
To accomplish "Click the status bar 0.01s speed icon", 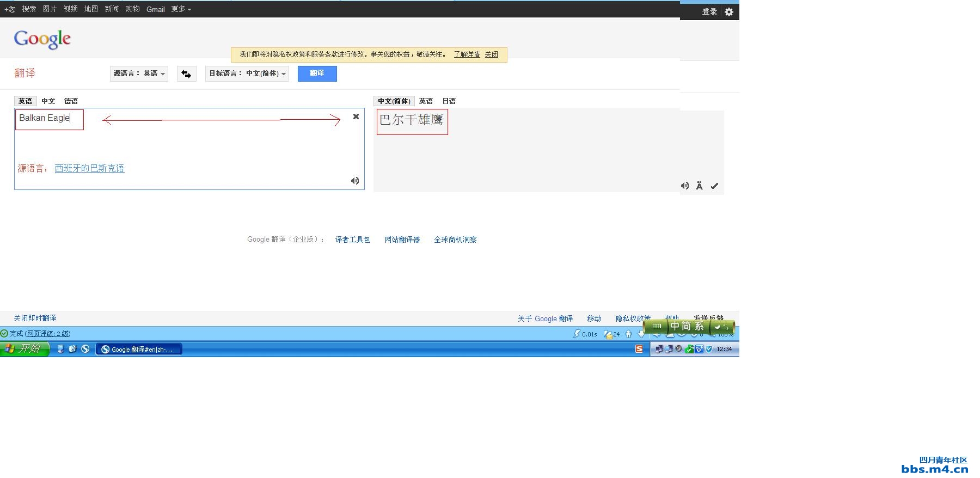I will (x=577, y=334).
